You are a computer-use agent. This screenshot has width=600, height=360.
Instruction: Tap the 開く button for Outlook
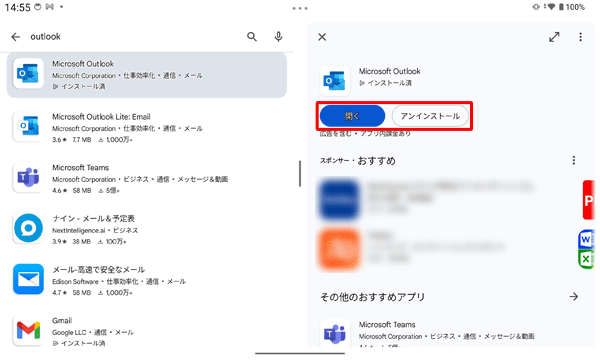(352, 116)
